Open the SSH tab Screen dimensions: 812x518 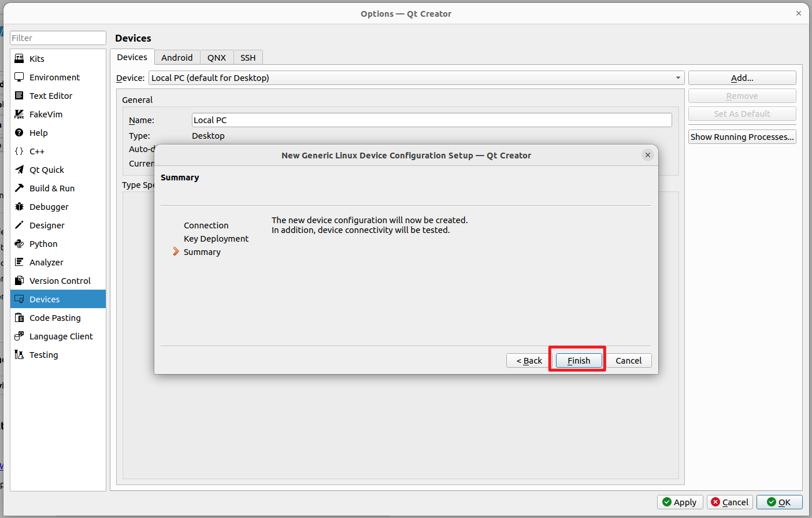tap(248, 58)
